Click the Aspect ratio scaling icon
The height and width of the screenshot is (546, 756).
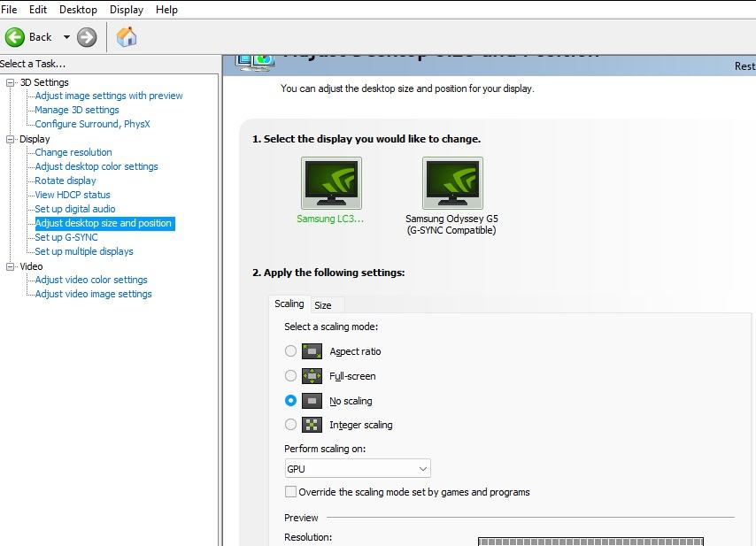click(x=312, y=351)
